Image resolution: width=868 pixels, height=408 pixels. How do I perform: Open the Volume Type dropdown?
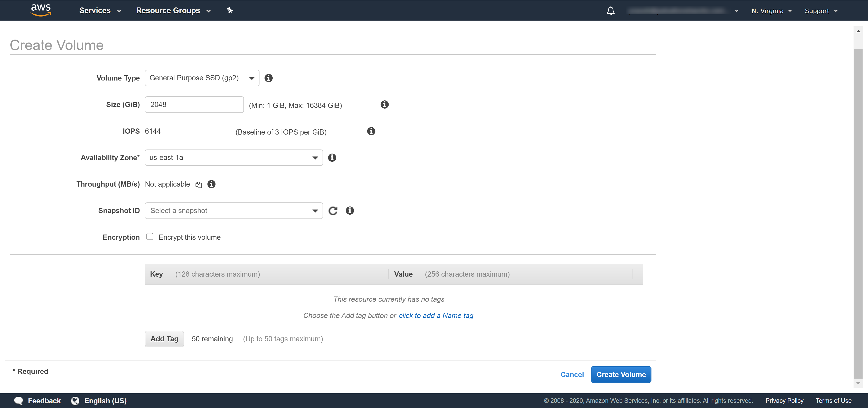(202, 78)
